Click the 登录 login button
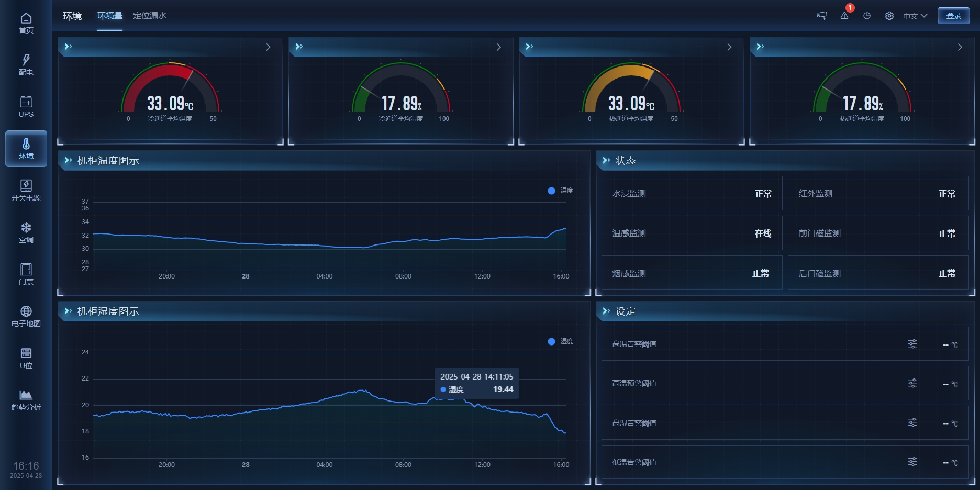 (953, 16)
